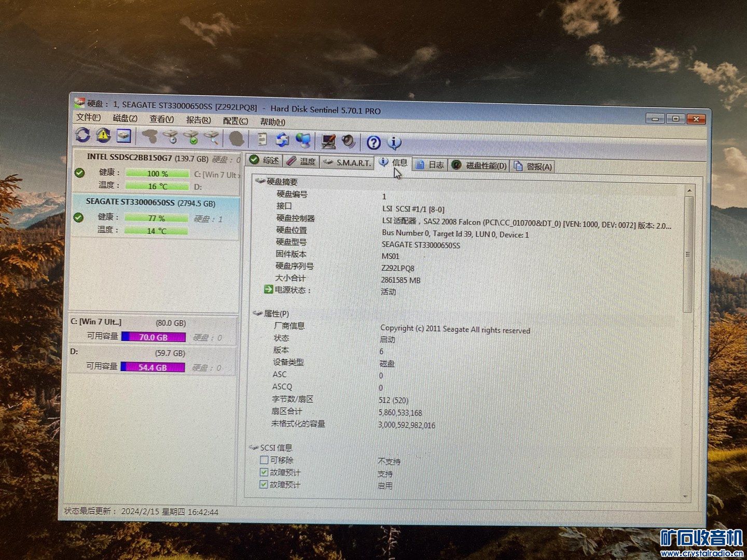747x560 pixels.
Task: Toggle the 可移除 checkbox
Action: (x=264, y=459)
